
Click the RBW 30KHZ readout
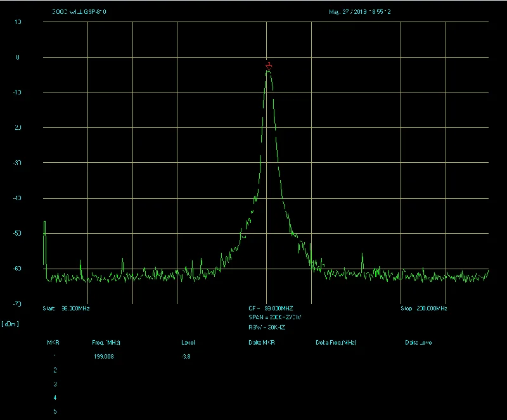tap(267, 328)
